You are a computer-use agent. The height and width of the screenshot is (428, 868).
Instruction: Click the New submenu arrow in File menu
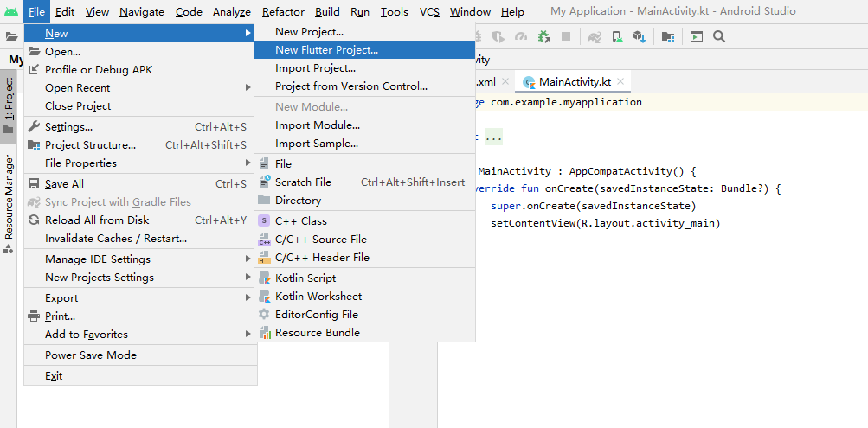pos(248,33)
